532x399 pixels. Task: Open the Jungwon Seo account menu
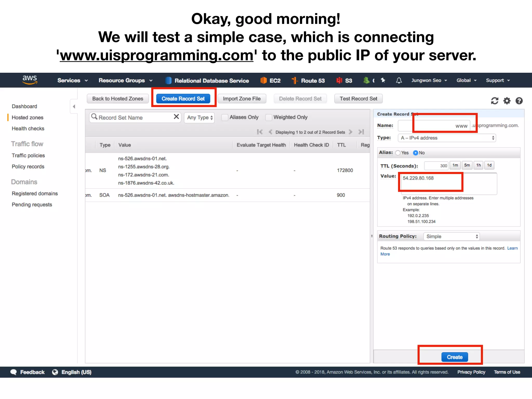pyautogui.click(x=429, y=81)
